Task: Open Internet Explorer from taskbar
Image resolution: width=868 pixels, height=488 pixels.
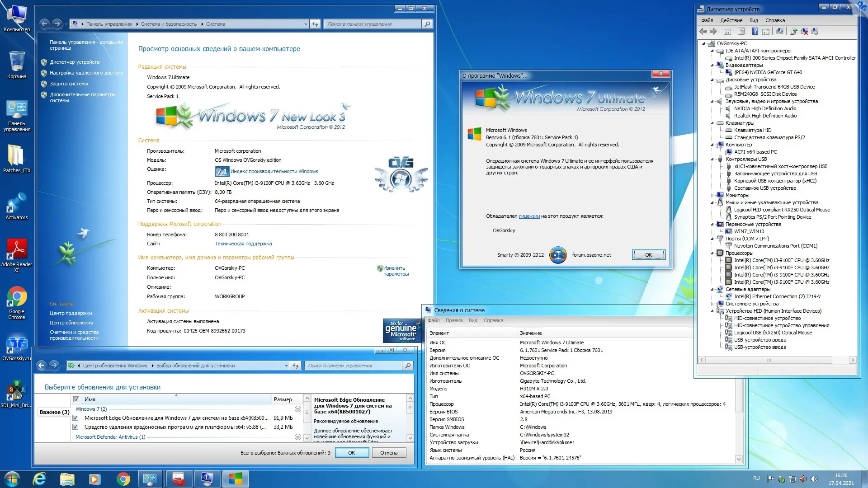Action: tap(40, 479)
